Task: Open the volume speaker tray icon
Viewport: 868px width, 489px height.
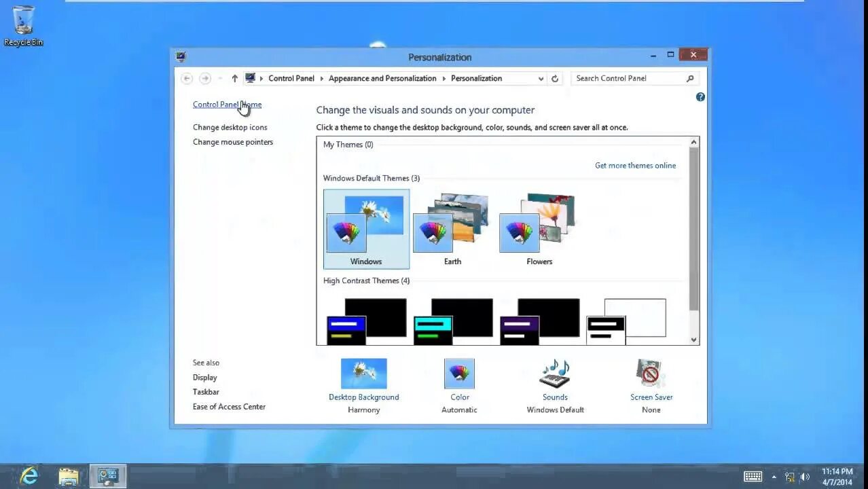Action: [805, 477]
